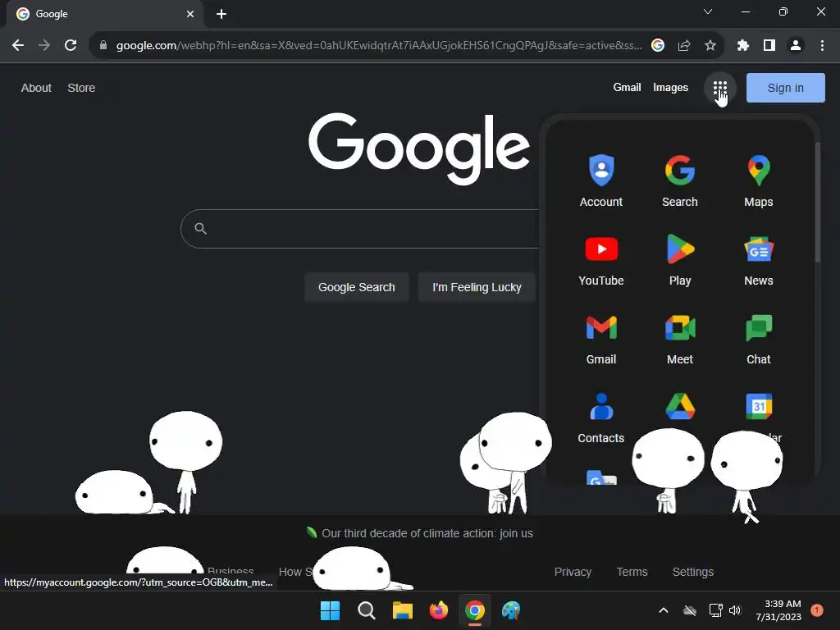840x630 pixels.
Task: Open Gmail icon in apps panel
Action: pos(601,339)
